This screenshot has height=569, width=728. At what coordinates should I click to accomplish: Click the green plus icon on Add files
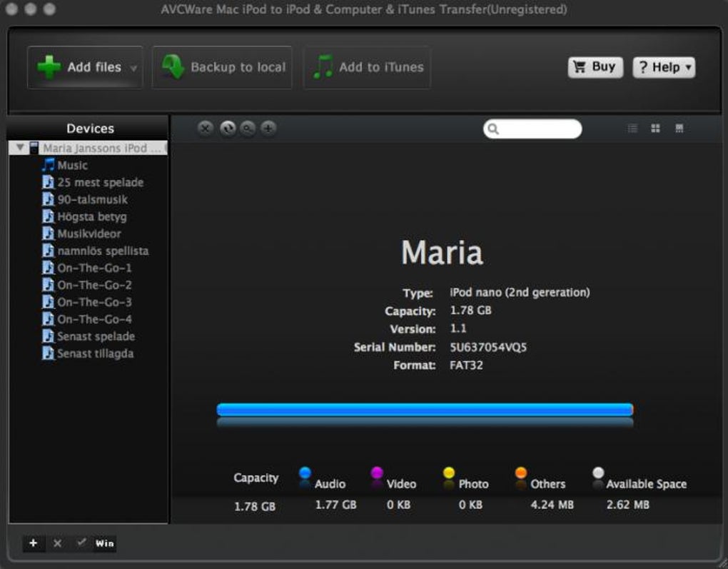click(49, 67)
